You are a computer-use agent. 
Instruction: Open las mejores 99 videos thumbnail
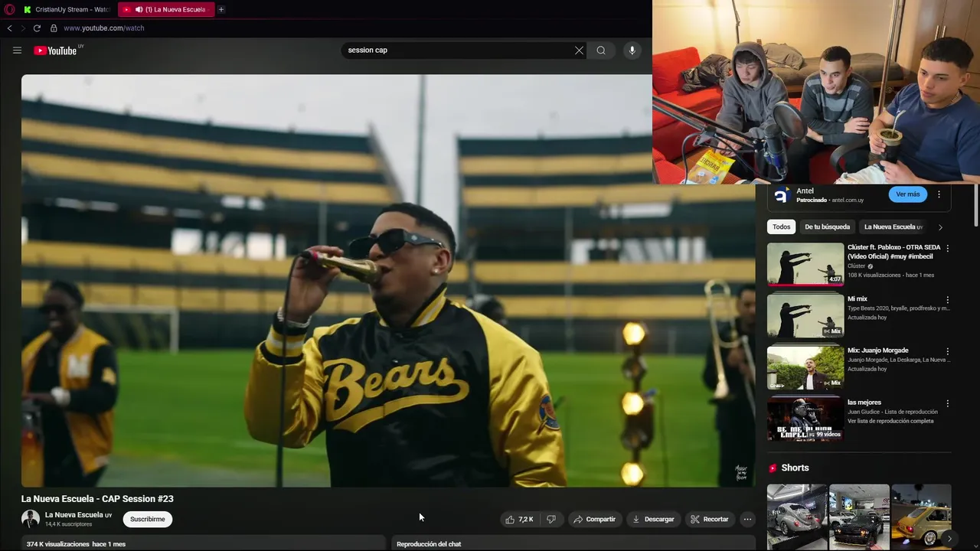click(x=805, y=419)
